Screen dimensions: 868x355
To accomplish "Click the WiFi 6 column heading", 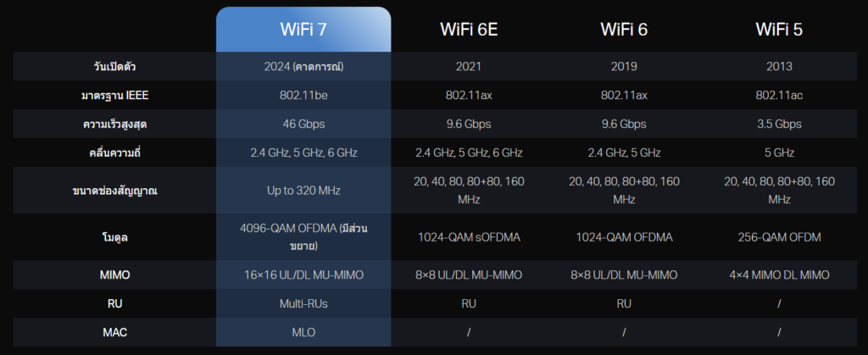I will [x=626, y=30].
